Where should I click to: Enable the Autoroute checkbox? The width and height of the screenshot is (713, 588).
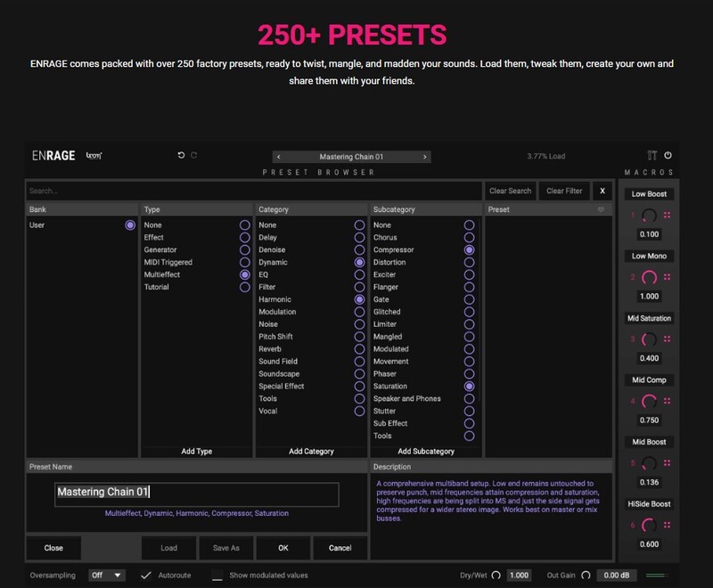(145, 576)
